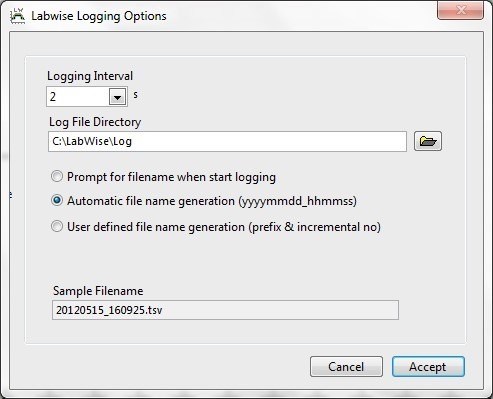Open the folder browse icon for log directory
Viewport: 493px width, 399px height.
tap(428, 141)
